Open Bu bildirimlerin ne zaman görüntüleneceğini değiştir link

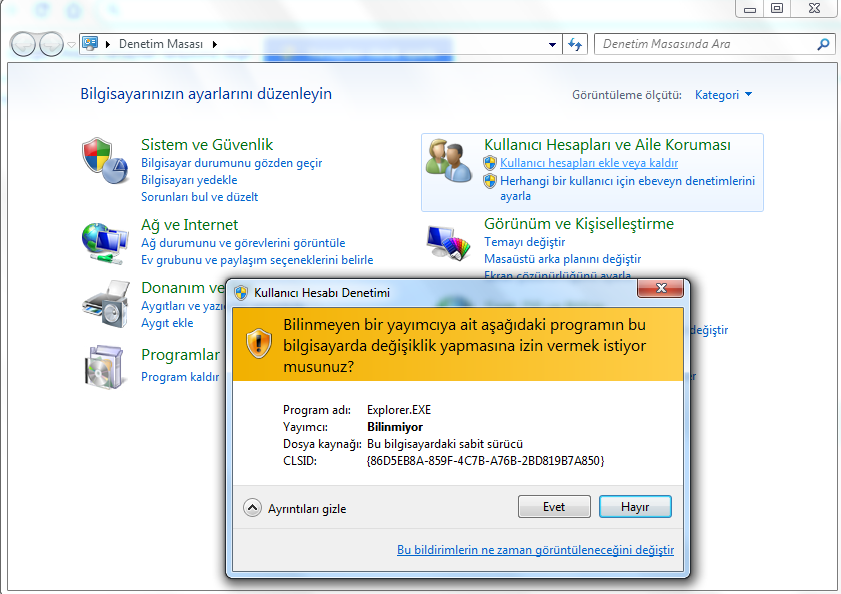pos(535,550)
